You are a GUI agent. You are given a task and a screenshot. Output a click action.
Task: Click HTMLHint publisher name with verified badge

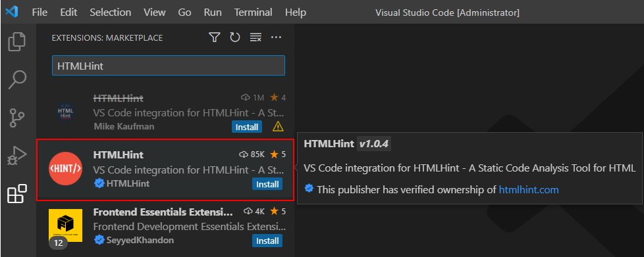(128, 183)
